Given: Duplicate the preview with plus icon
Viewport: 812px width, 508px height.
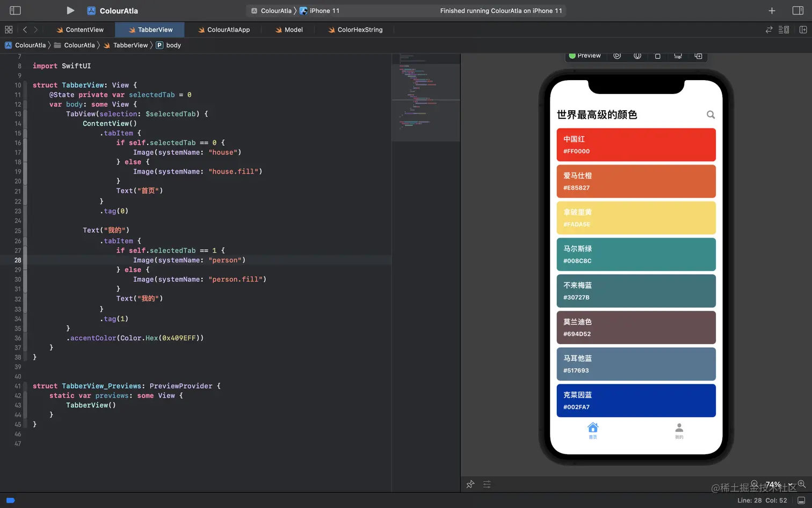Looking at the screenshot, I should (x=698, y=56).
